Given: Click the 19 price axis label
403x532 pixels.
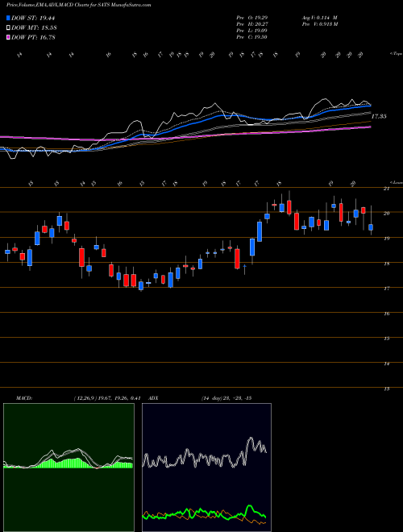Looking at the screenshot, I should (x=386, y=239).
